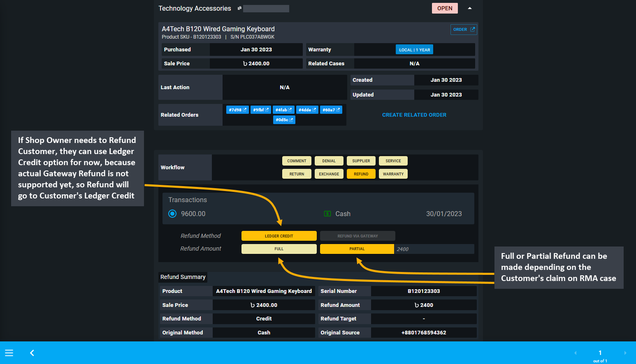Open the ORDER external link button
Viewport: 636px width, 364px height.
[464, 30]
